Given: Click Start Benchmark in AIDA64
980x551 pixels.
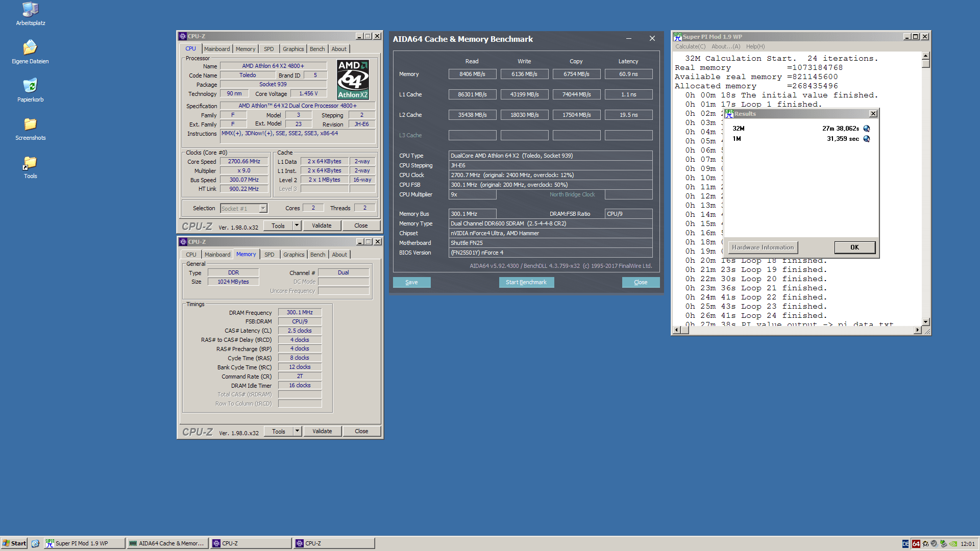Looking at the screenshot, I should [x=526, y=282].
